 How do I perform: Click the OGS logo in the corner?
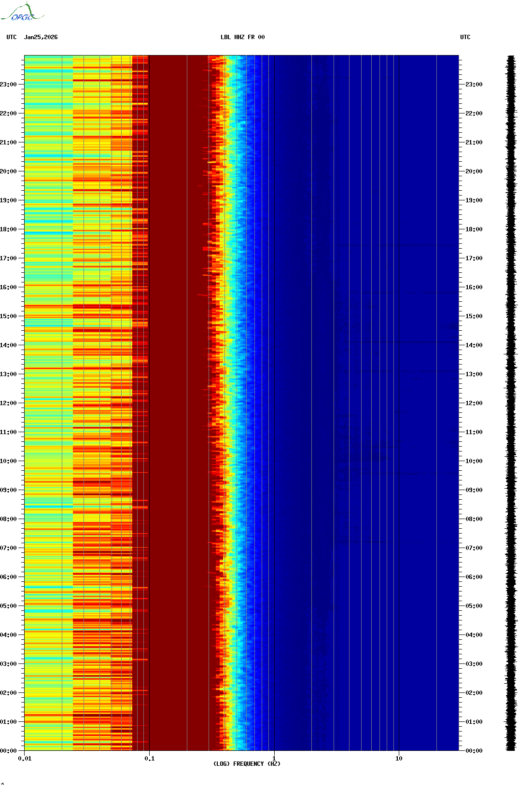tap(22, 13)
